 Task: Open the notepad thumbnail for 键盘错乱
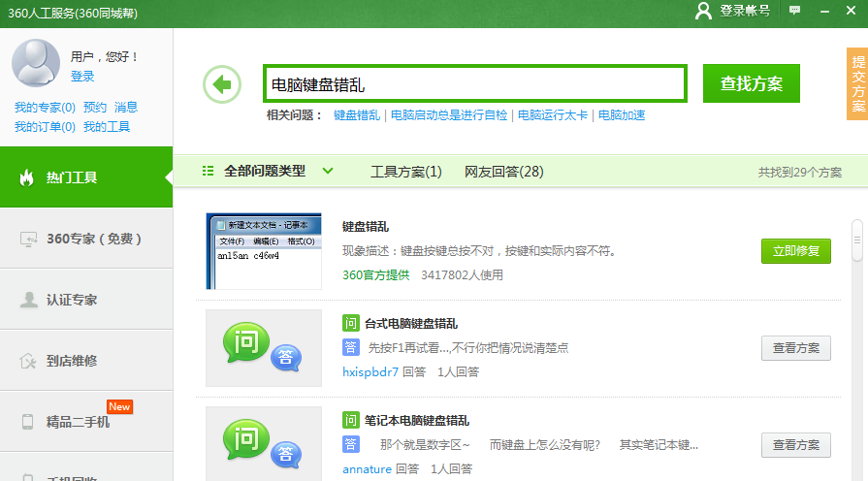click(x=264, y=251)
